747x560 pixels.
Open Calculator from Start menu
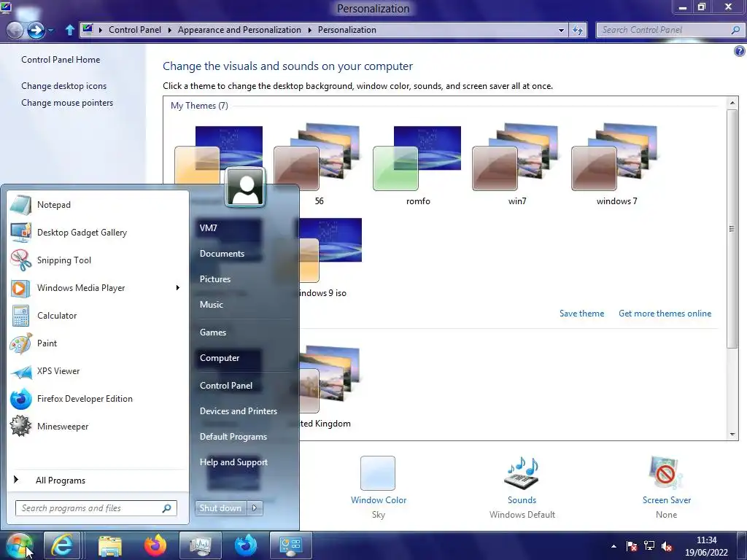click(x=98, y=315)
